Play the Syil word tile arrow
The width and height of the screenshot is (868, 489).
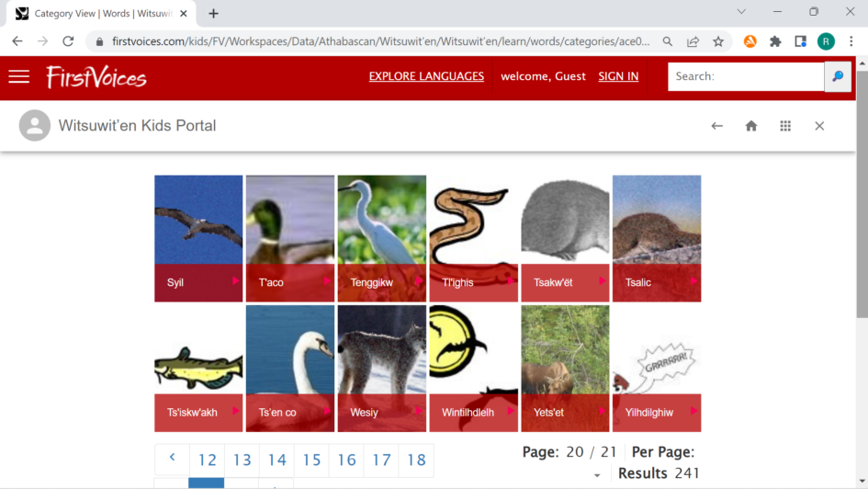coord(235,280)
